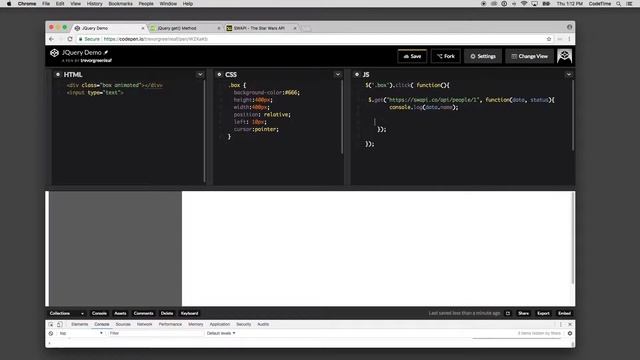
Task: Open user avatar menu in CodePen header
Action: (564, 56)
